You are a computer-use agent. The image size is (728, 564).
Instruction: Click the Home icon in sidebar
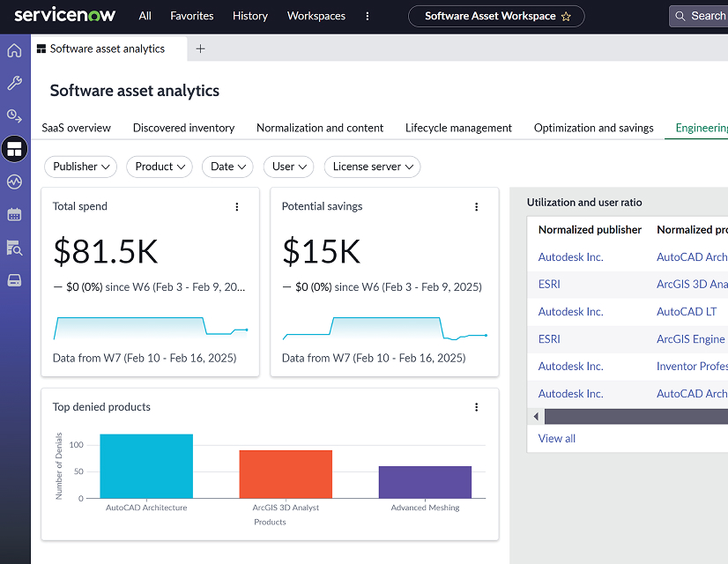[14, 50]
